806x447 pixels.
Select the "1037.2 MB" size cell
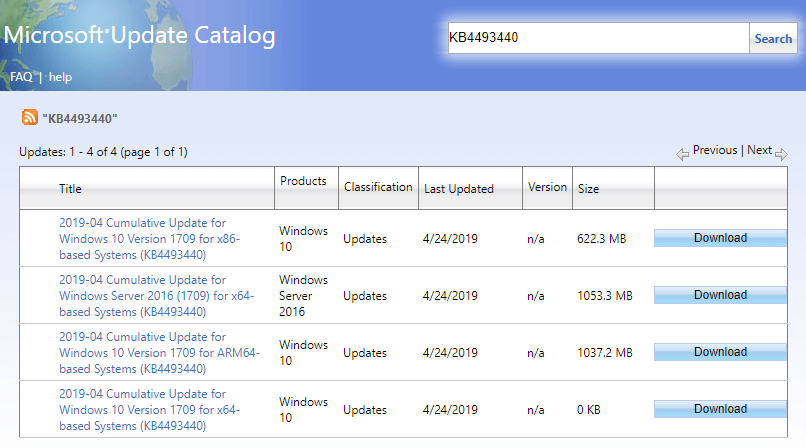(x=604, y=353)
